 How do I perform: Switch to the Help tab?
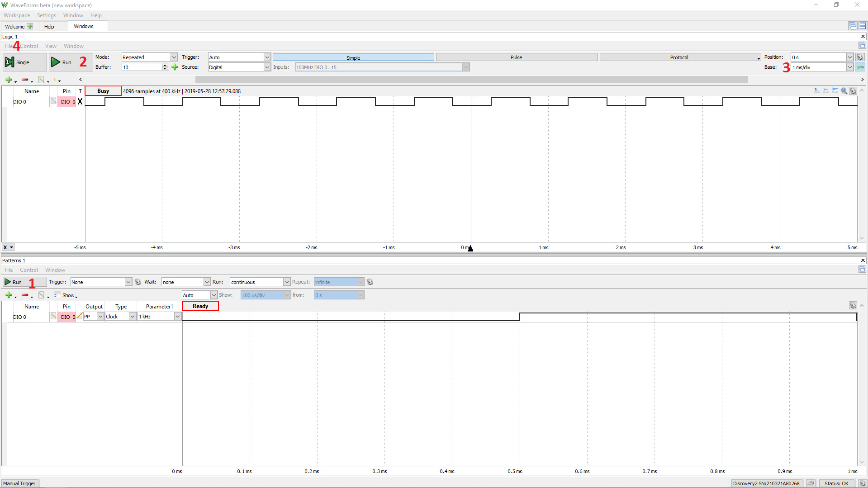(49, 27)
